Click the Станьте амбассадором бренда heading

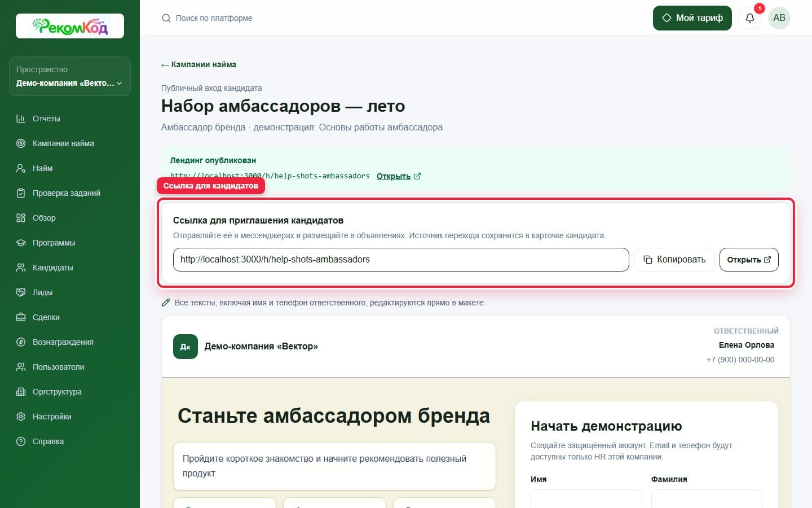click(x=334, y=416)
